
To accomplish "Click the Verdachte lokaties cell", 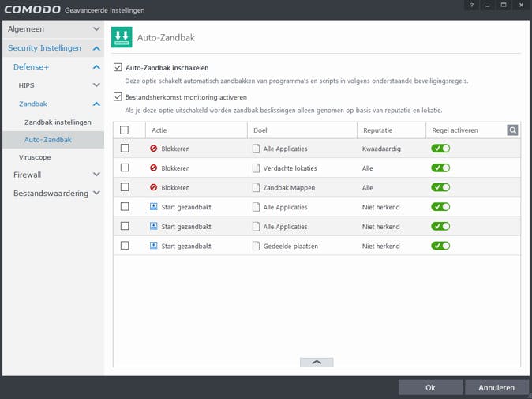I will [x=290, y=168].
